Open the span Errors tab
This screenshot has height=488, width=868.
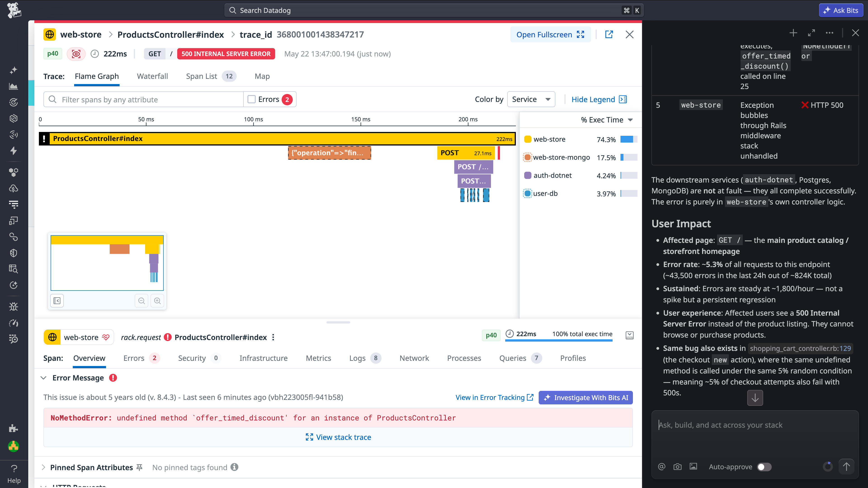coord(141,358)
